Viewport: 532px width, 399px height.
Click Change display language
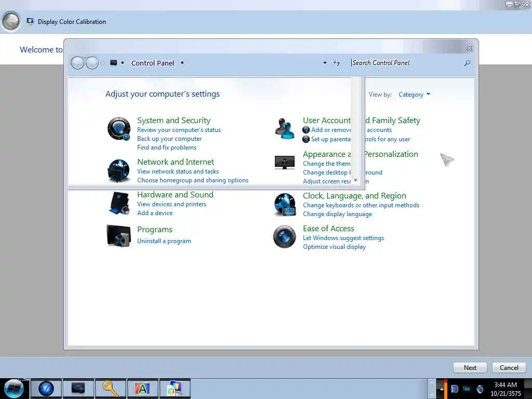(x=337, y=214)
